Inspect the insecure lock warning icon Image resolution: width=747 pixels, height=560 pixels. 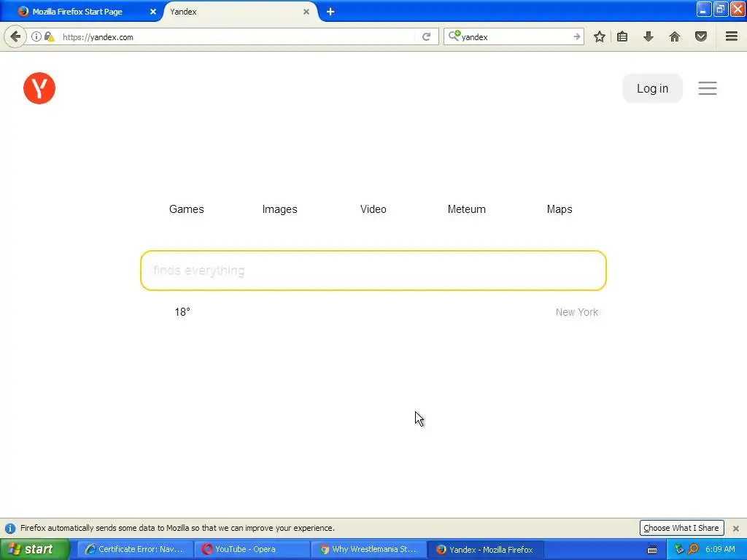coord(50,36)
